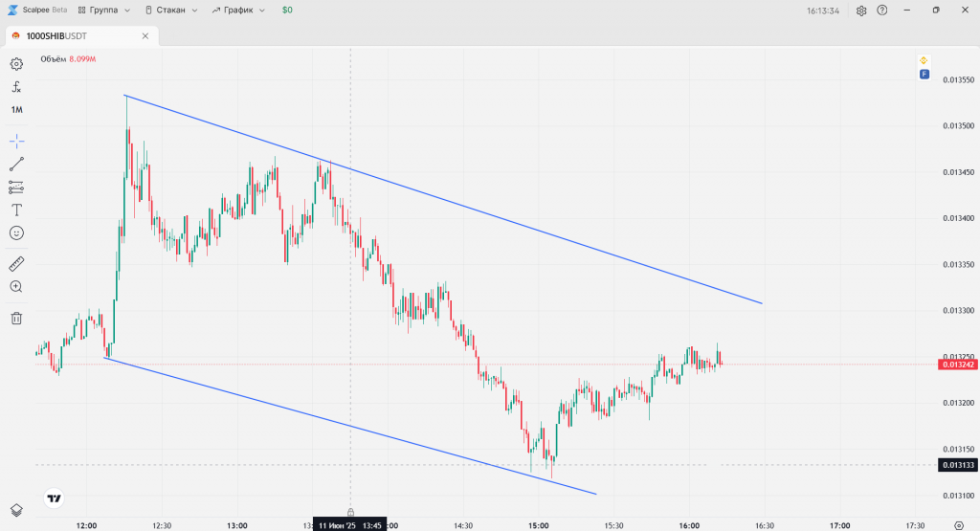Close the 1000SHIBUSDT tab
Viewport: 980px width, 531px height.
(x=145, y=36)
